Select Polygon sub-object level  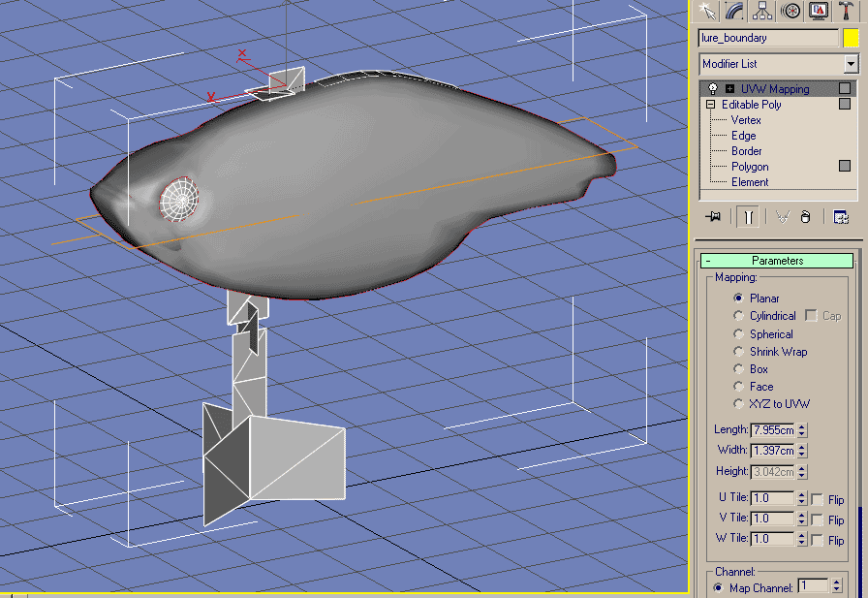click(x=750, y=167)
